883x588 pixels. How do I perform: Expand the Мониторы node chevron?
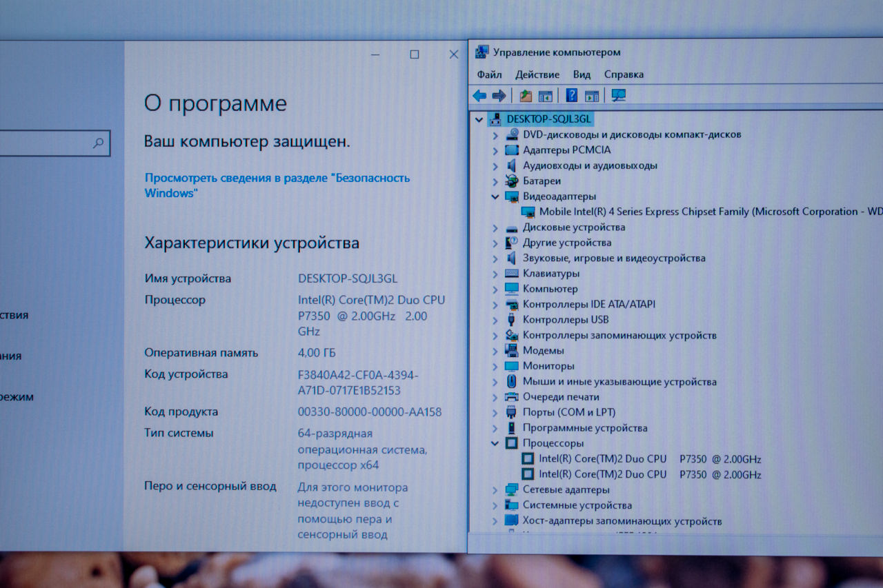[495, 366]
